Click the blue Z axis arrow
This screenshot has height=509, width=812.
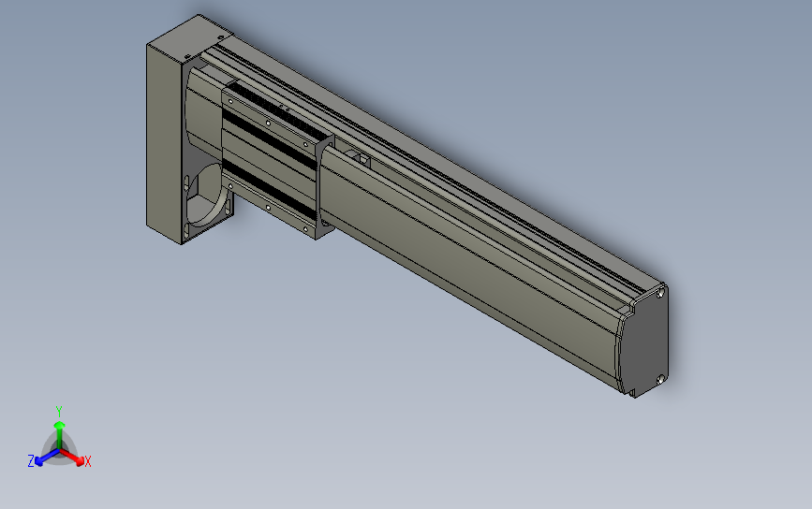[47, 458]
